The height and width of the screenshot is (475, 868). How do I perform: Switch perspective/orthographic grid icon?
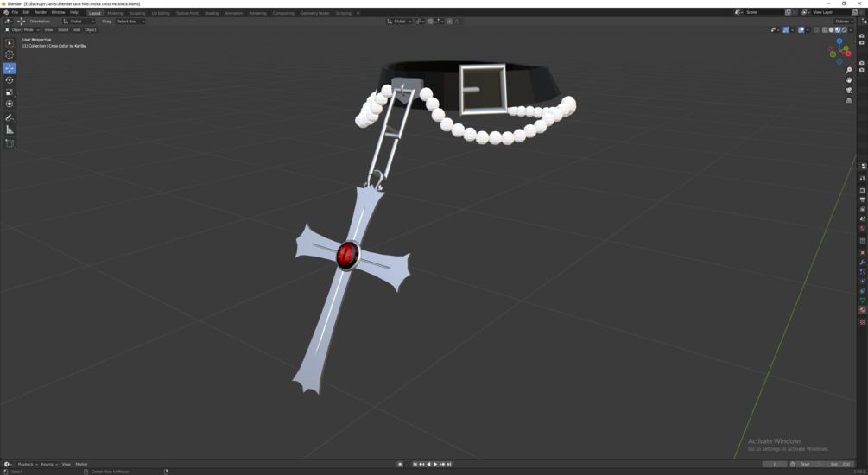click(x=849, y=101)
